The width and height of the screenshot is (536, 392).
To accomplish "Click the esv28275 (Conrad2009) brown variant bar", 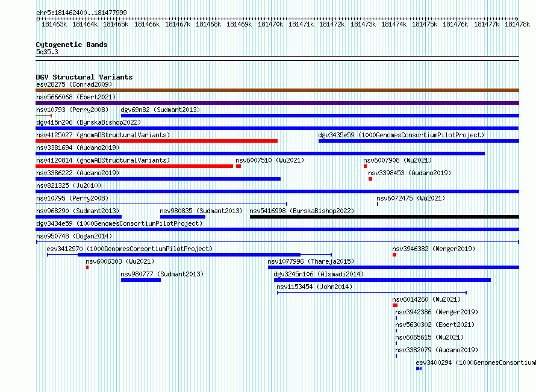I will [277, 90].
